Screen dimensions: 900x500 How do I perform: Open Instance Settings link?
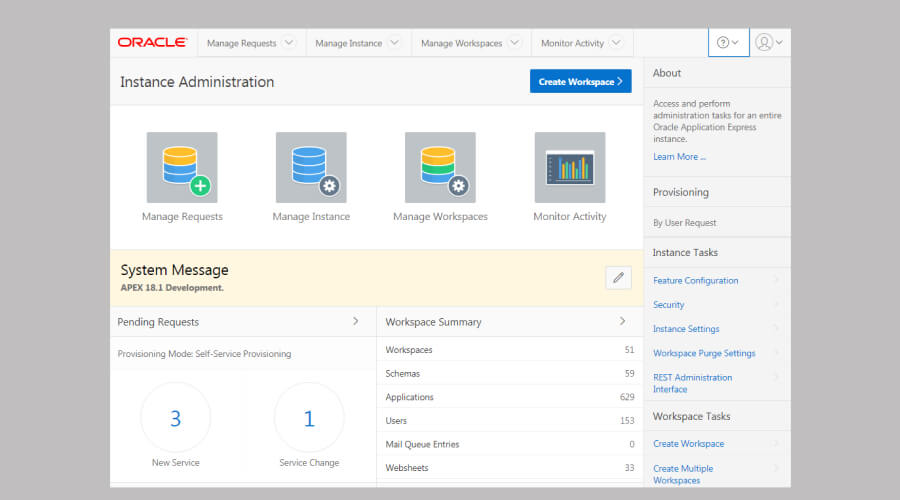coord(686,329)
